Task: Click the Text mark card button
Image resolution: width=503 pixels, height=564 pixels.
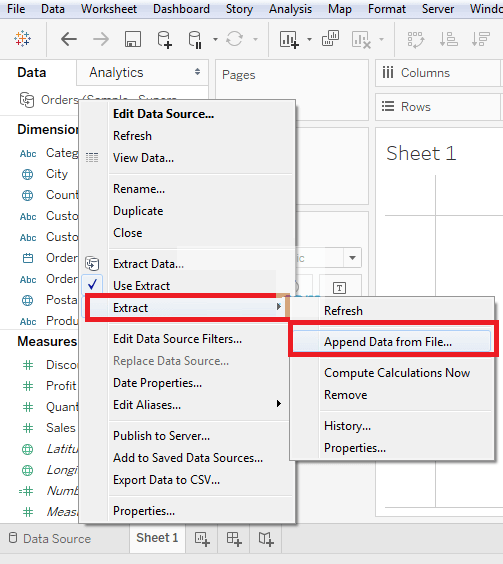Action: (x=340, y=287)
